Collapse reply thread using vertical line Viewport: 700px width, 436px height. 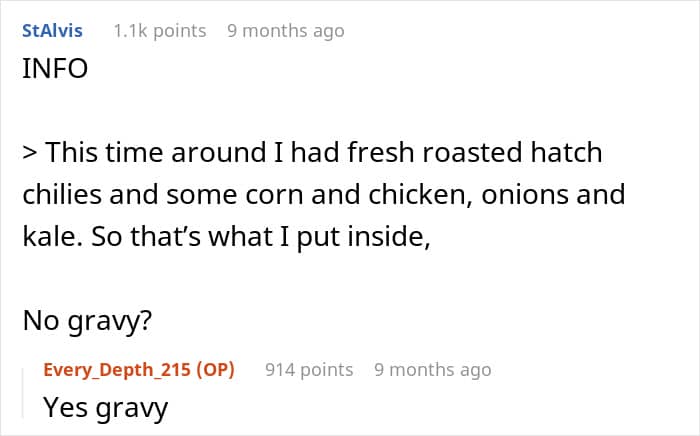coord(23,393)
